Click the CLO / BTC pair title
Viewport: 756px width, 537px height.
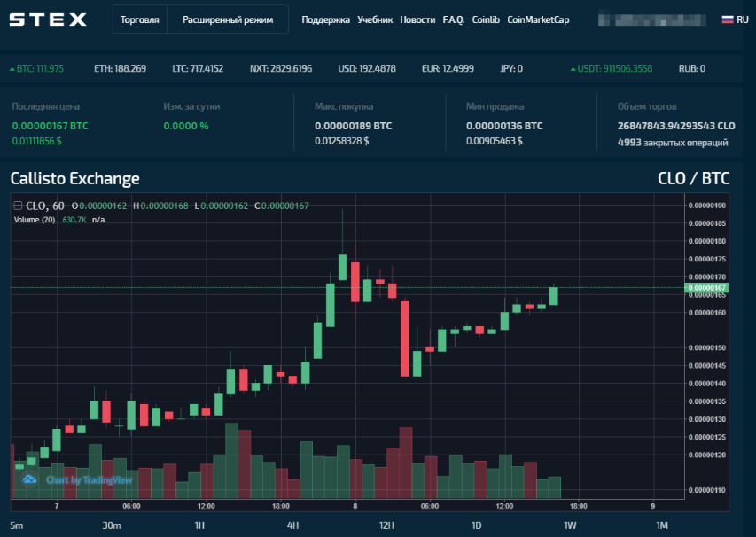tap(693, 178)
